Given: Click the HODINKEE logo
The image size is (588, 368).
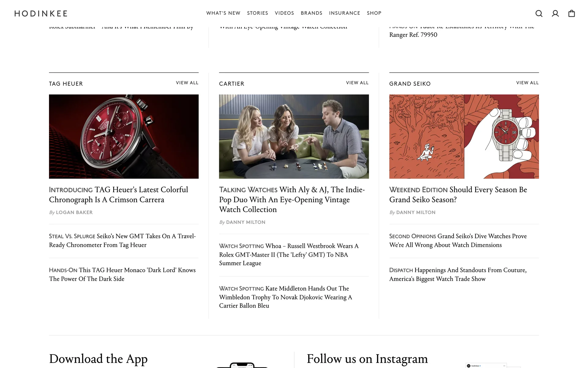Looking at the screenshot, I should 41,13.
